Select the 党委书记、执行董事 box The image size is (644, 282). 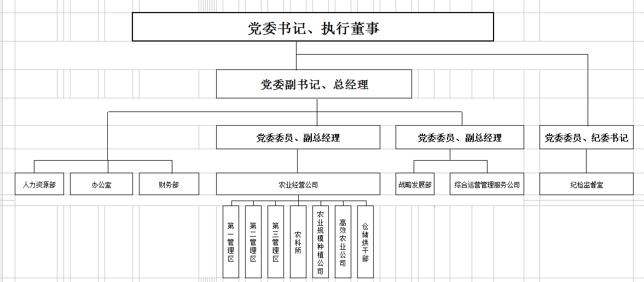click(312, 27)
